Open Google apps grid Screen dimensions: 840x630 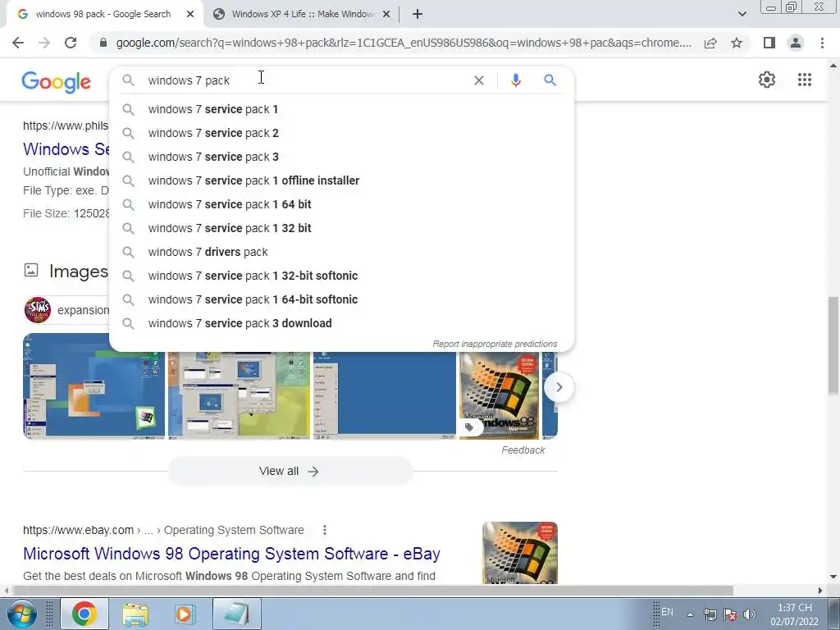pos(805,80)
